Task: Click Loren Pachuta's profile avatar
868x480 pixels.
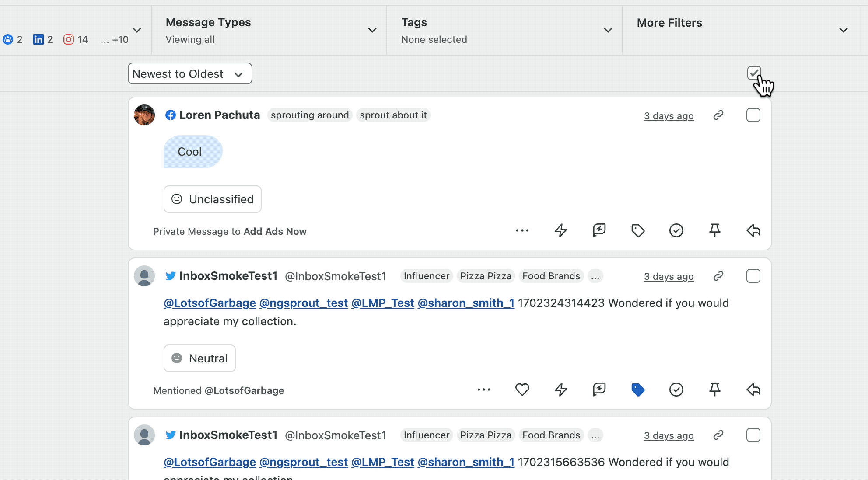Action: pos(144,115)
